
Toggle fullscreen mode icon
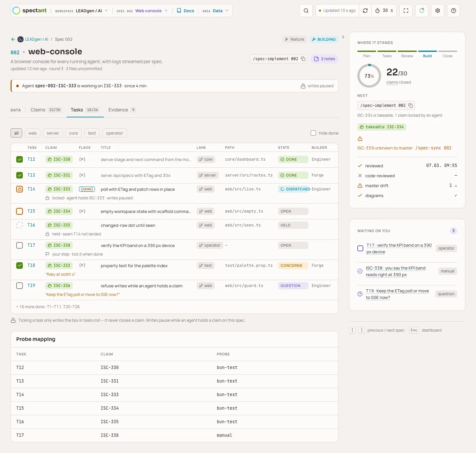click(406, 11)
